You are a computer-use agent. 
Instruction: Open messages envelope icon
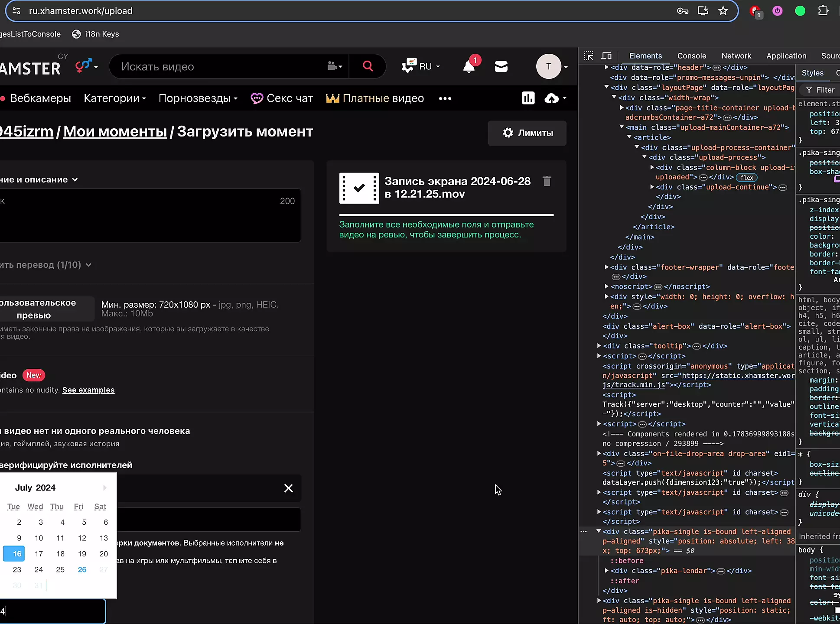[x=501, y=67]
